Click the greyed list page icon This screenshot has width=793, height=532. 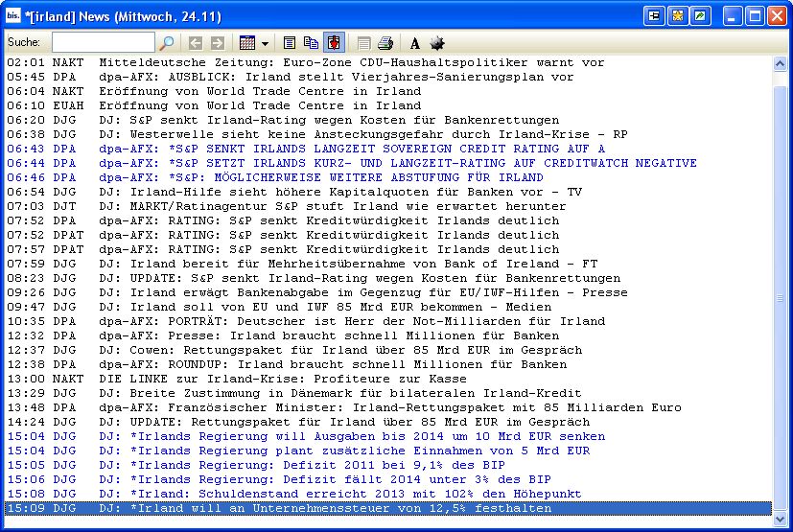click(363, 43)
